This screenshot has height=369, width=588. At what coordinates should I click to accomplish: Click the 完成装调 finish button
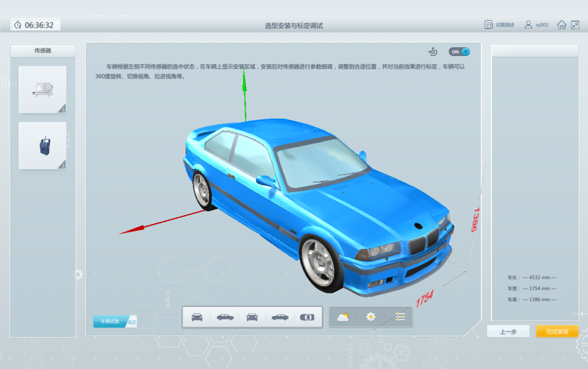click(557, 331)
